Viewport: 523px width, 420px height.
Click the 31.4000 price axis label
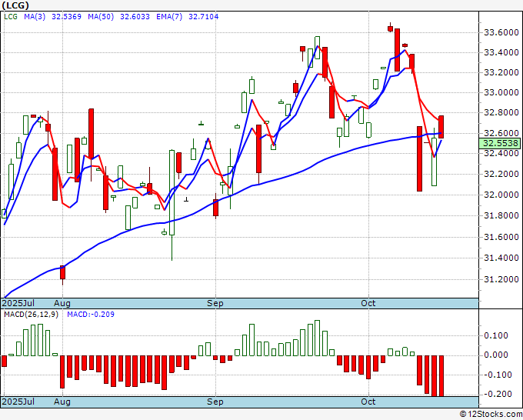(x=501, y=258)
